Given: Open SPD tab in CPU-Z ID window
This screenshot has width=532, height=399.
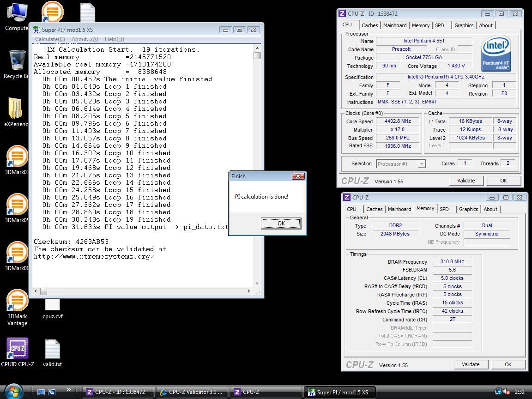Looking at the screenshot, I should click(439, 25).
